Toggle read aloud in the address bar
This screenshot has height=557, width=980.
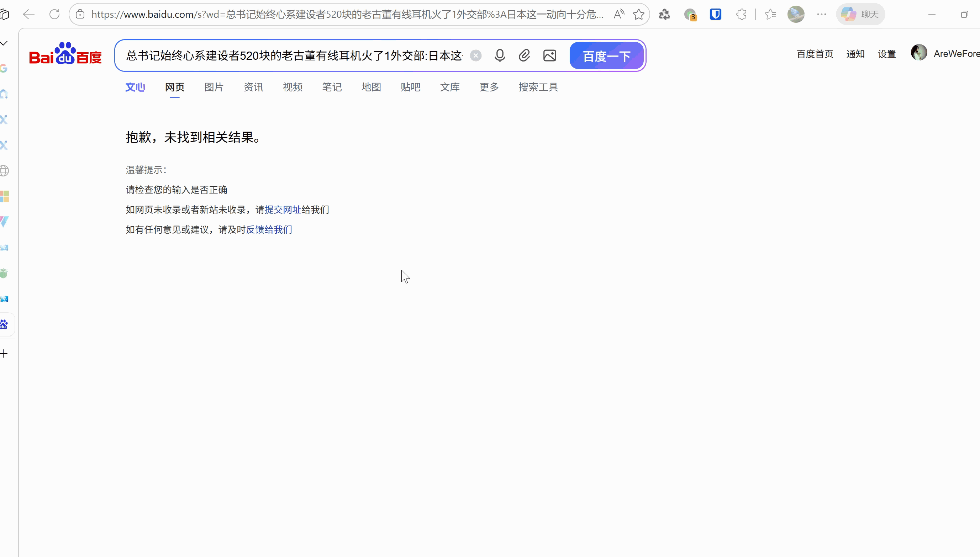tap(618, 14)
